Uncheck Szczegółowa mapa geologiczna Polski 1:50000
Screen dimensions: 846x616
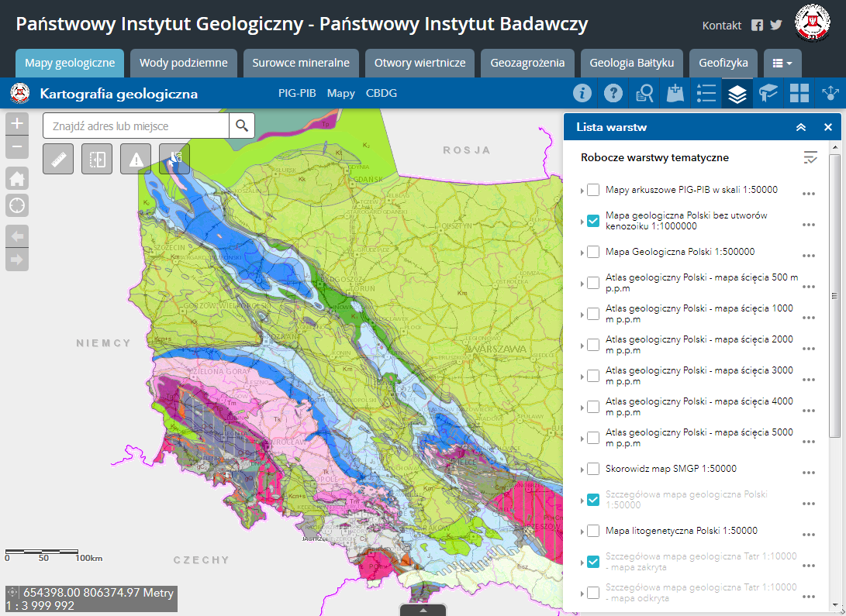(593, 500)
